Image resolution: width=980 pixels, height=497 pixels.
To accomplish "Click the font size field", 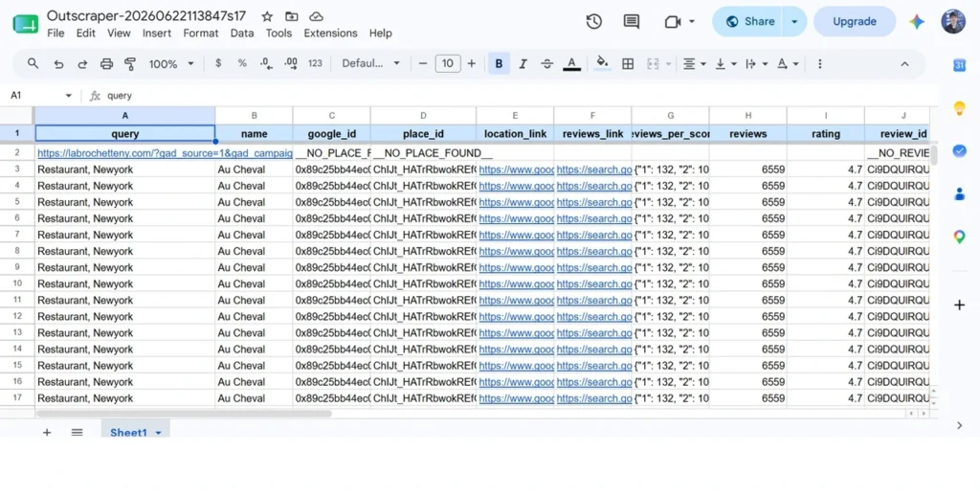I will (x=448, y=63).
